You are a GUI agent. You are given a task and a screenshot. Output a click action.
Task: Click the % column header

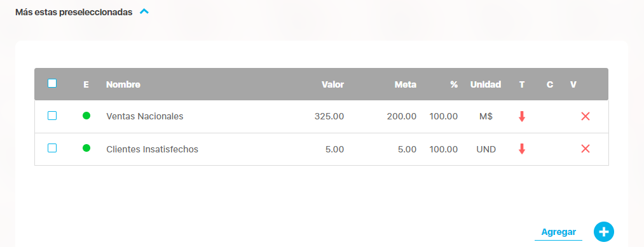pos(454,84)
